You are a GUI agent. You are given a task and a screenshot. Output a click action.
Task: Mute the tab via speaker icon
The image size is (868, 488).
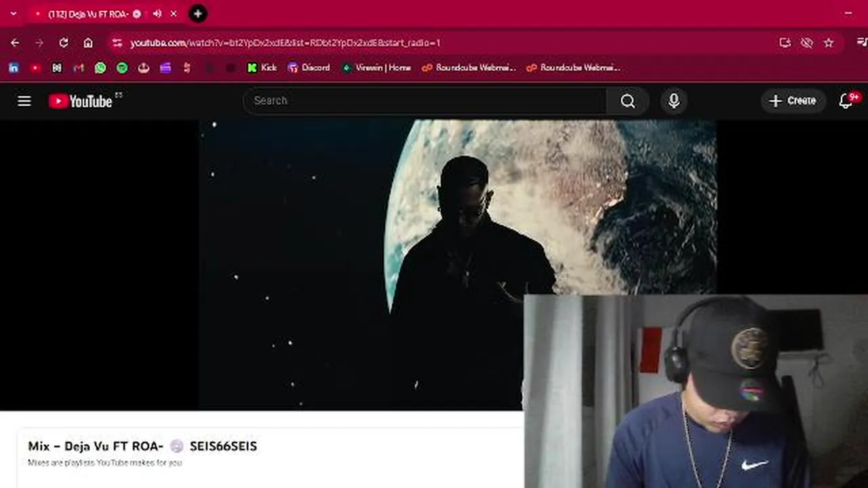coord(157,14)
